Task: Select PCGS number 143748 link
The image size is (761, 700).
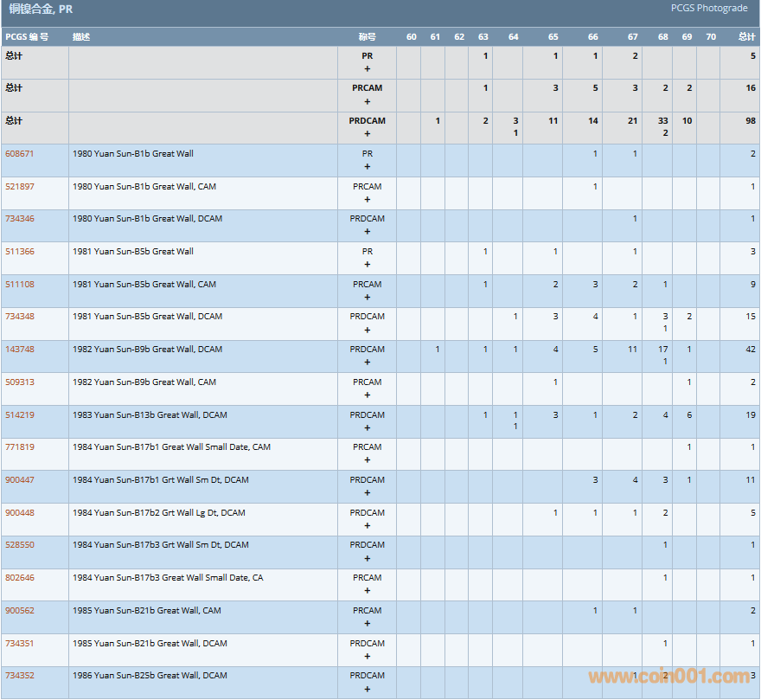Action: (x=20, y=350)
